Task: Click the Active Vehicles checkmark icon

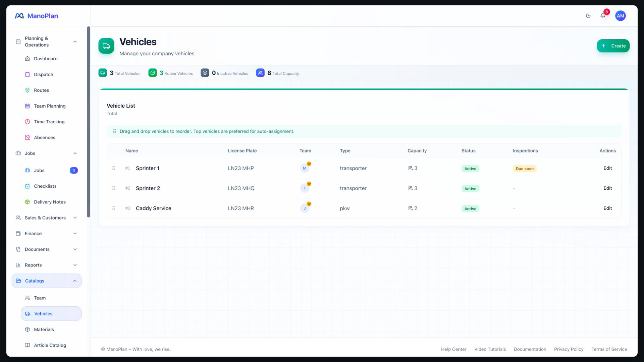Action: click(x=153, y=73)
